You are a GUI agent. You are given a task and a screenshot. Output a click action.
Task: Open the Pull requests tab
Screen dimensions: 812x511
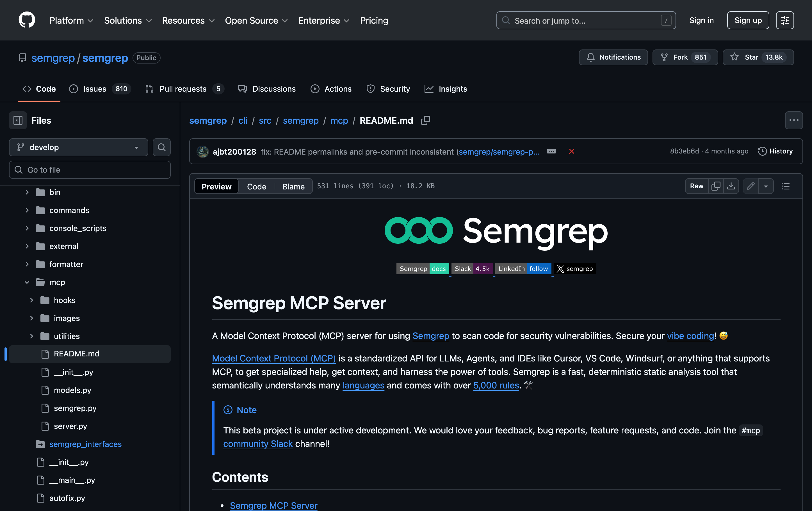(x=183, y=89)
